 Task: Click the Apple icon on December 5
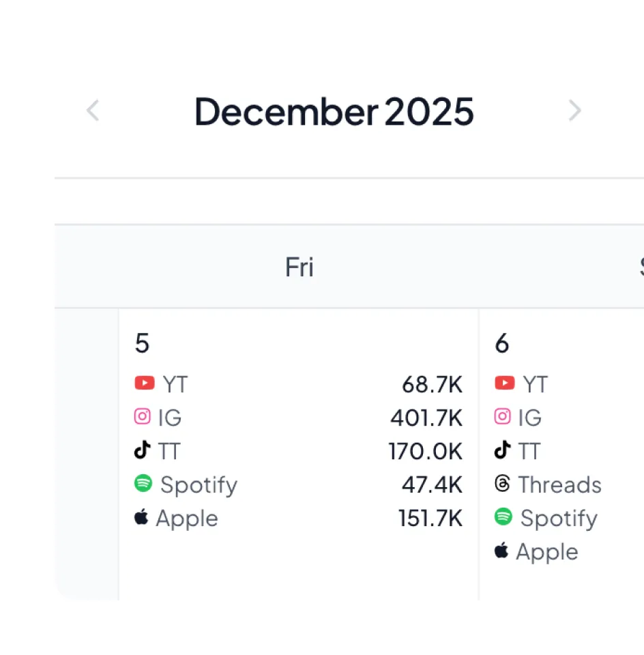[141, 517]
